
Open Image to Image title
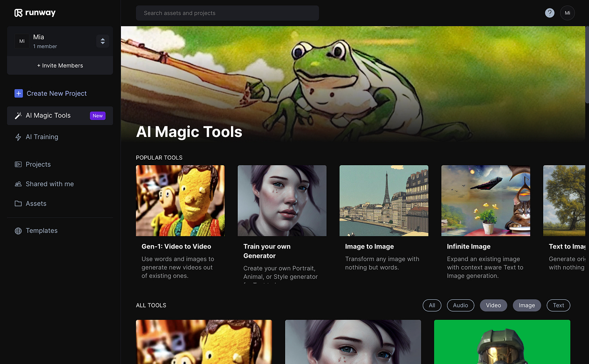coord(369,246)
